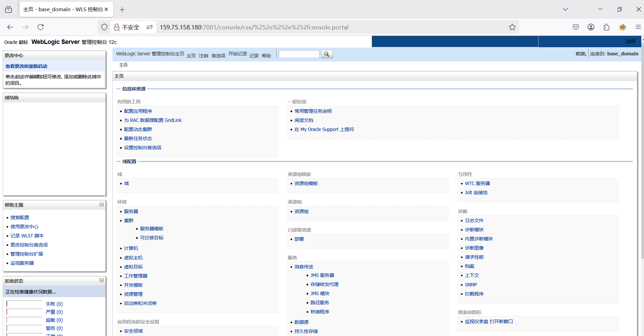Open 为 RAC 数据源配置 GridLink
The height and width of the screenshot is (336, 644).
tap(153, 120)
